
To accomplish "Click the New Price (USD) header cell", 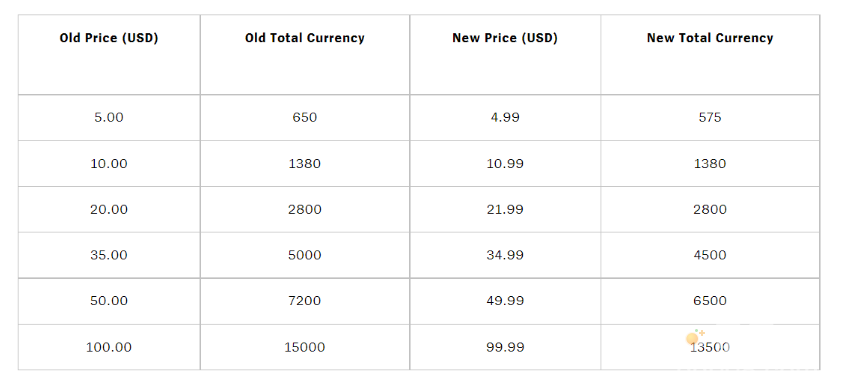I will pyautogui.click(x=505, y=55).
